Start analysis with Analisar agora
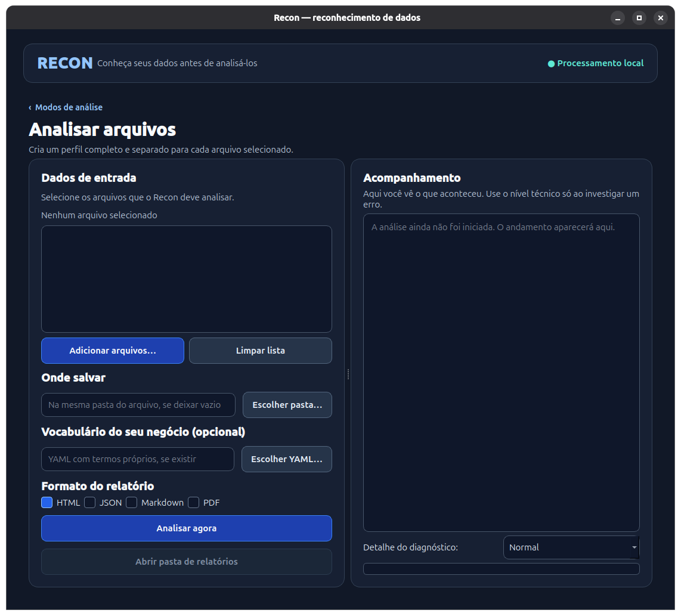The height and width of the screenshot is (616, 681). pyautogui.click(x=186, y=528)
